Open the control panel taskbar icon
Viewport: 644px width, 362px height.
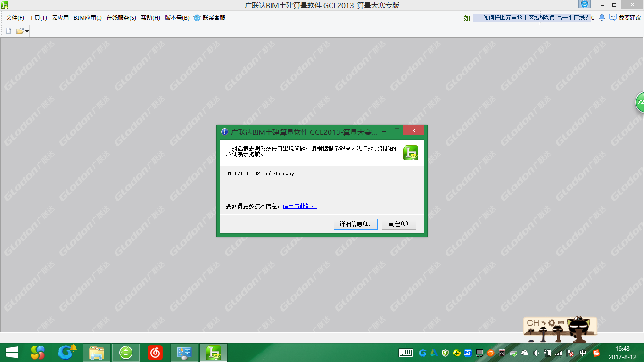tap(184, 353)
